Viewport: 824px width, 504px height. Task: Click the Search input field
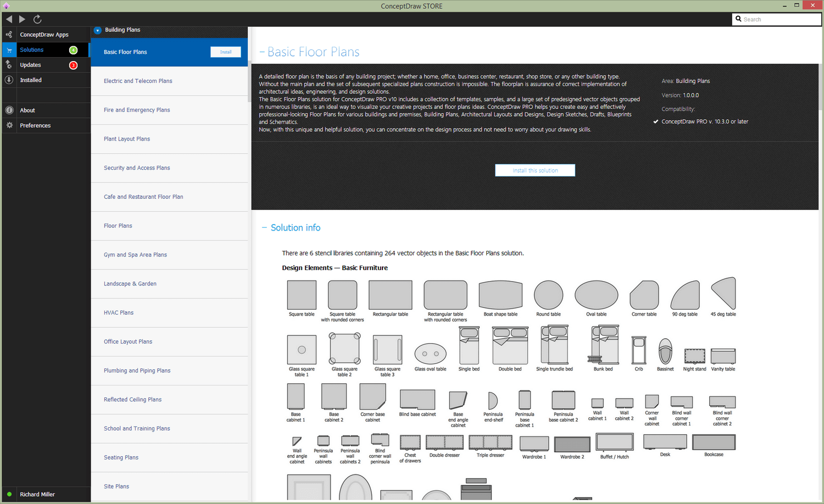777,19
